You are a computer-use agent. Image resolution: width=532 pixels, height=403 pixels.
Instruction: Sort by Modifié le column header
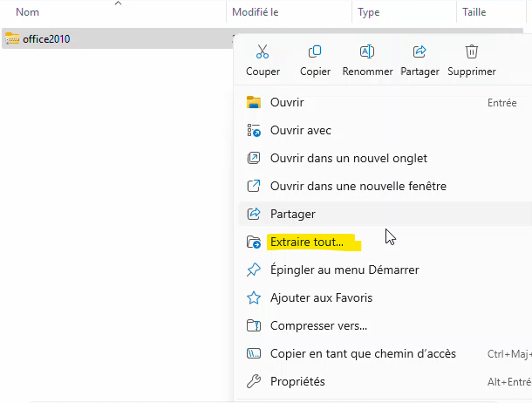tap(256, 12)
